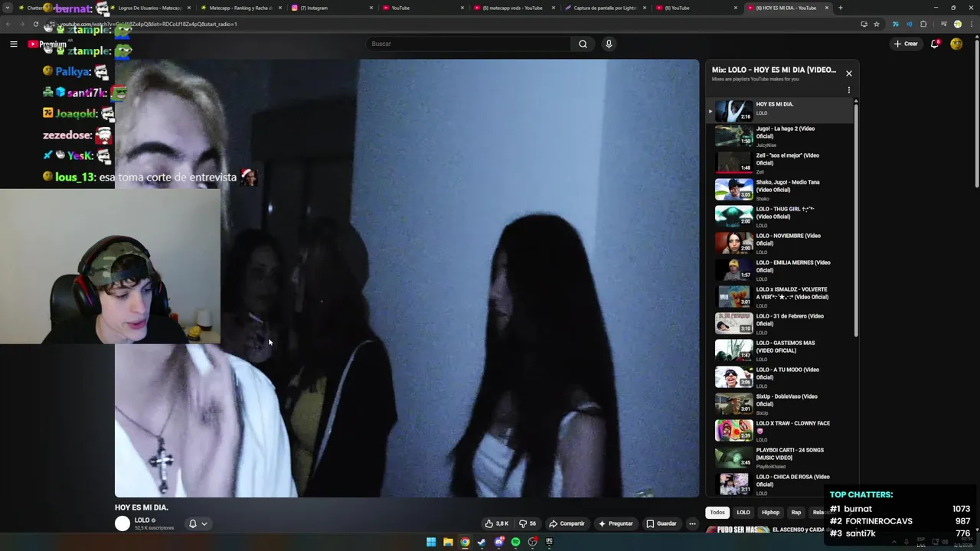Viewport: 980px width, 551px height.
Task: Click the LOLO channel avatar
Action: click(122, 523)
